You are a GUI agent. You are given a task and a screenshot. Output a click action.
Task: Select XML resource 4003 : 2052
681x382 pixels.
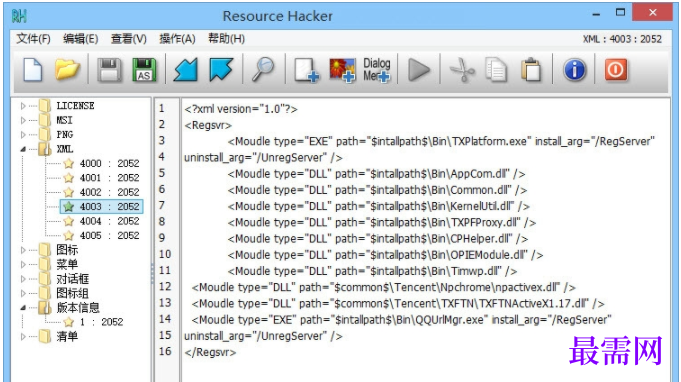102,207
